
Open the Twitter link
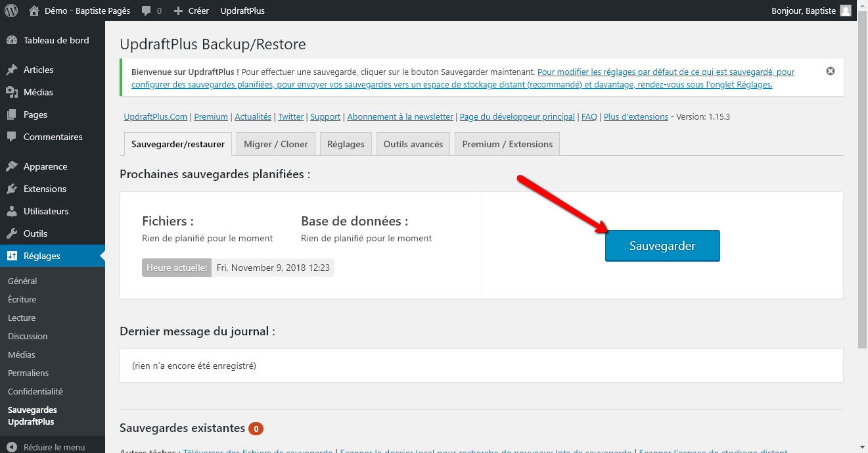tap(290, 116)
